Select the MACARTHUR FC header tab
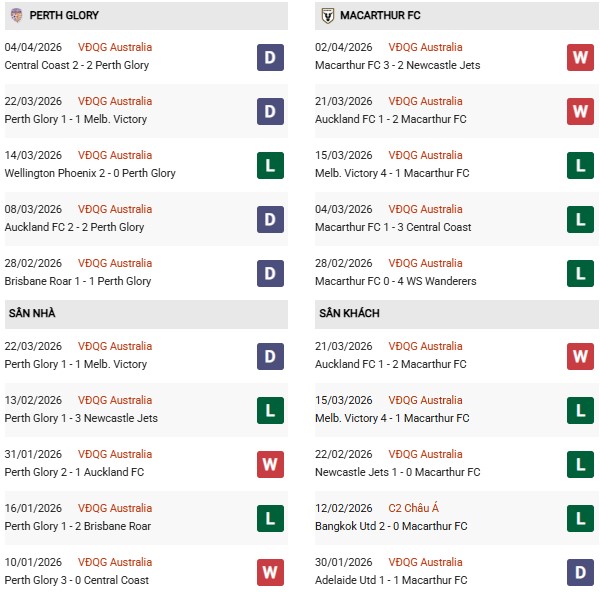The width and height of the screenshot is (600, 592). 381,16
